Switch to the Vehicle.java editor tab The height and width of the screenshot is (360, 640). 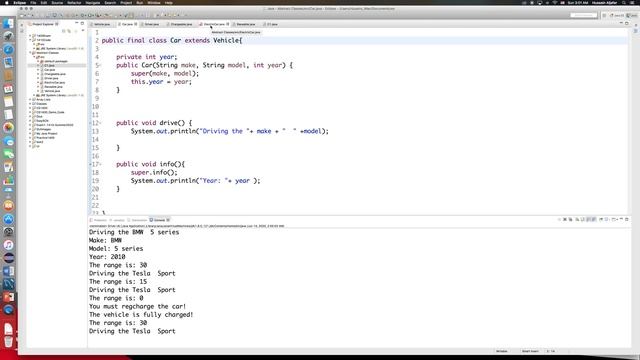pos(102,24)
